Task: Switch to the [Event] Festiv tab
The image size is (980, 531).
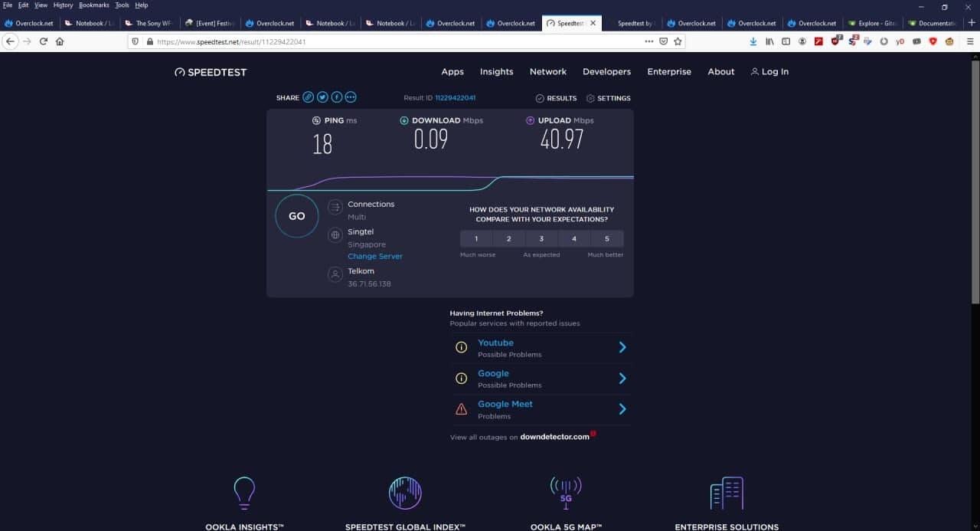Action: 211,23
